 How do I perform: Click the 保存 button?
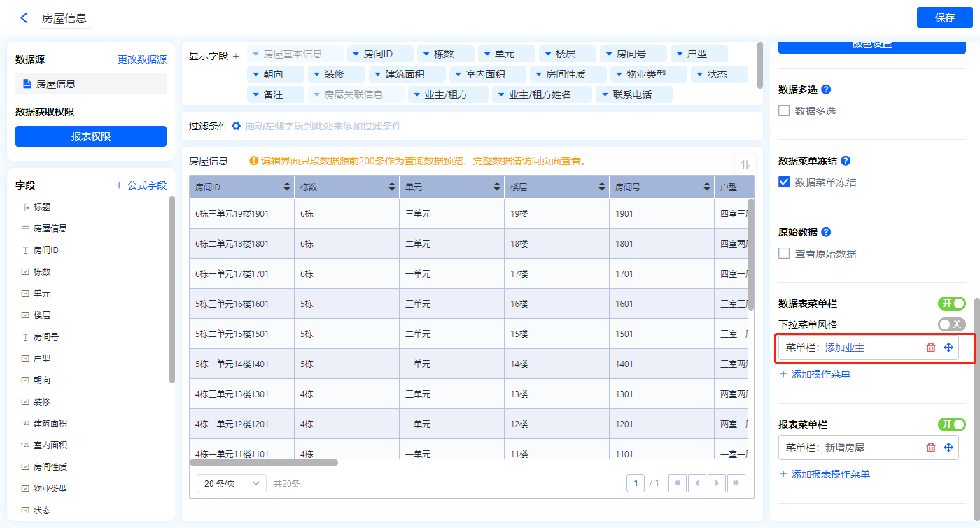944,17
